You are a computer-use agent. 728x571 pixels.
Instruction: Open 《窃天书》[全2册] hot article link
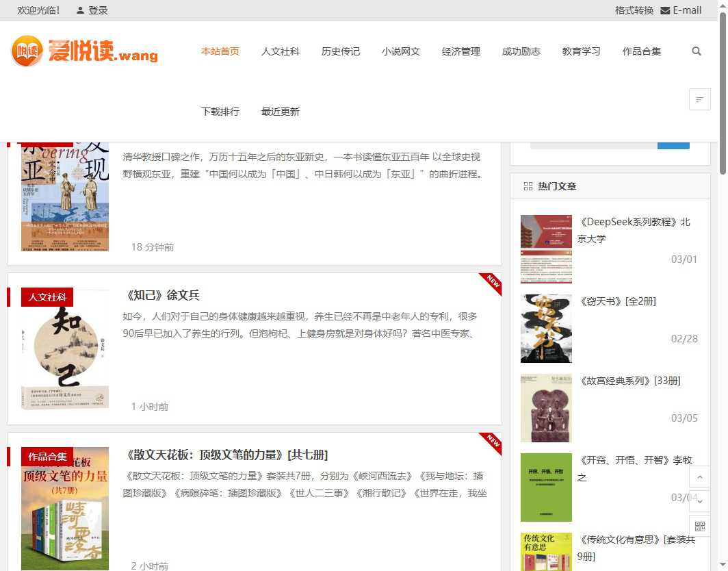pyautogui.click(x=618, y=301)
